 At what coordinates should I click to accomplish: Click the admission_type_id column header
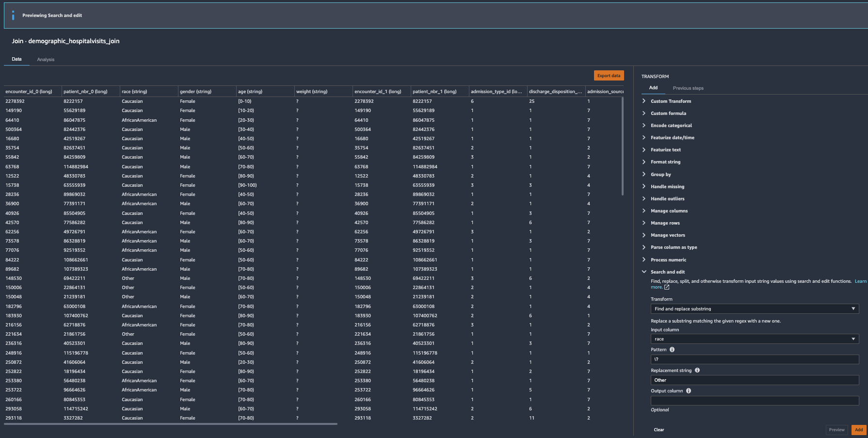498,92
